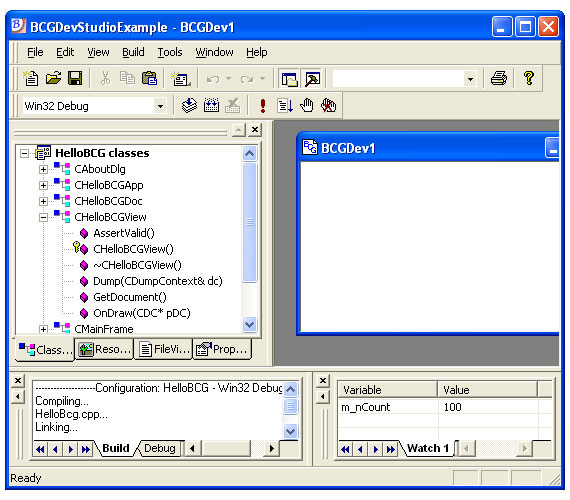570x500 pixels.
Task: Click the crossed hand Remove Breakpoints icon
Action: click(328, 105)
